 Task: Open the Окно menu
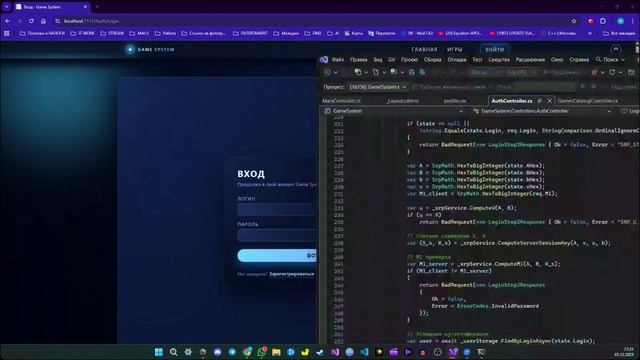[557, 60]
